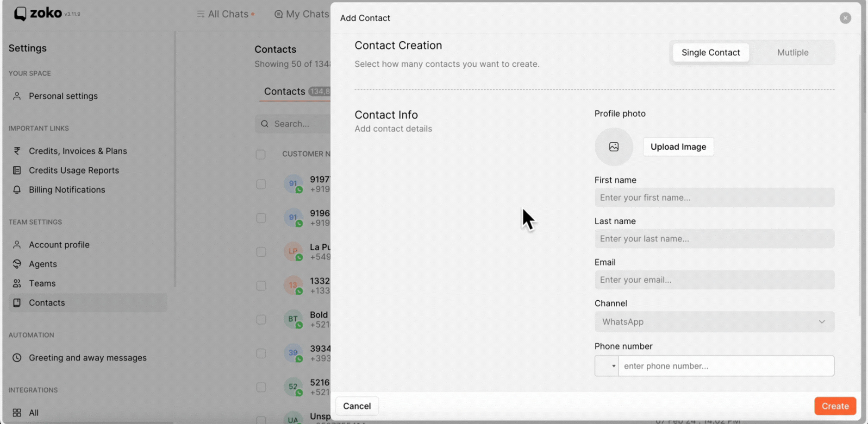868x424 pixels.
Task: Focus the phone number input
Action: (726, 366)
